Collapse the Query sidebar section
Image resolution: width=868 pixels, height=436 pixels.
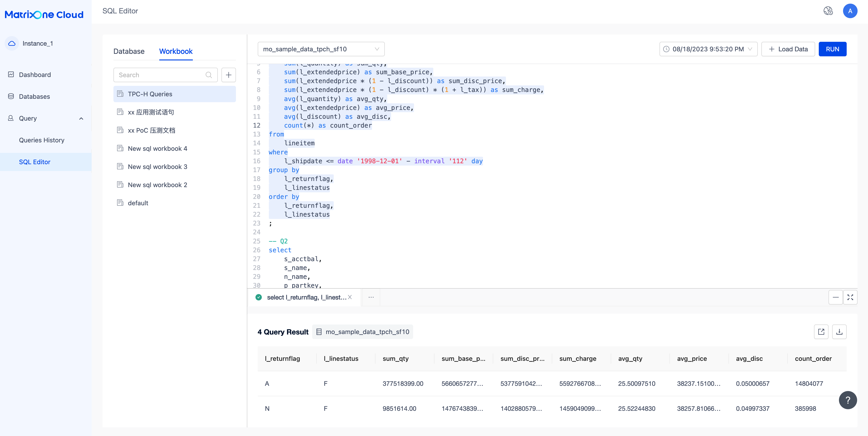(81, 118)
